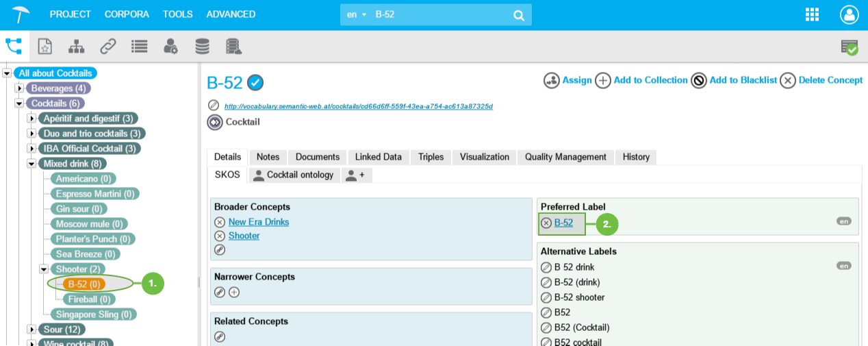
Task: Click the chain link toolbar icon
Action: pyautogui.click(x=107, y=47)
